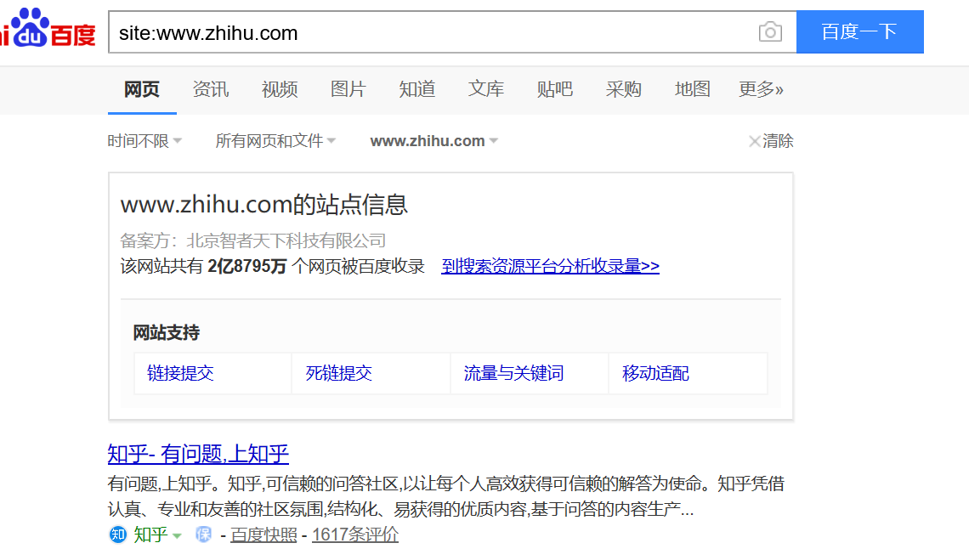Click the shield guarantee badge icon
The image size is (969, 560).
pyautogui.click(x=203, y=534)
